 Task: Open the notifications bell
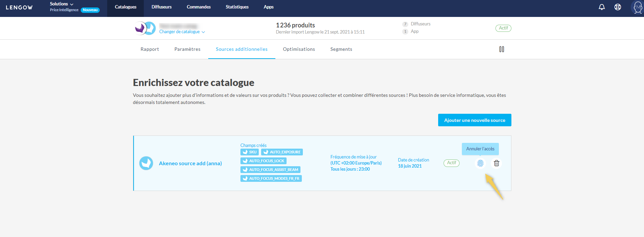tap(602, 7)
